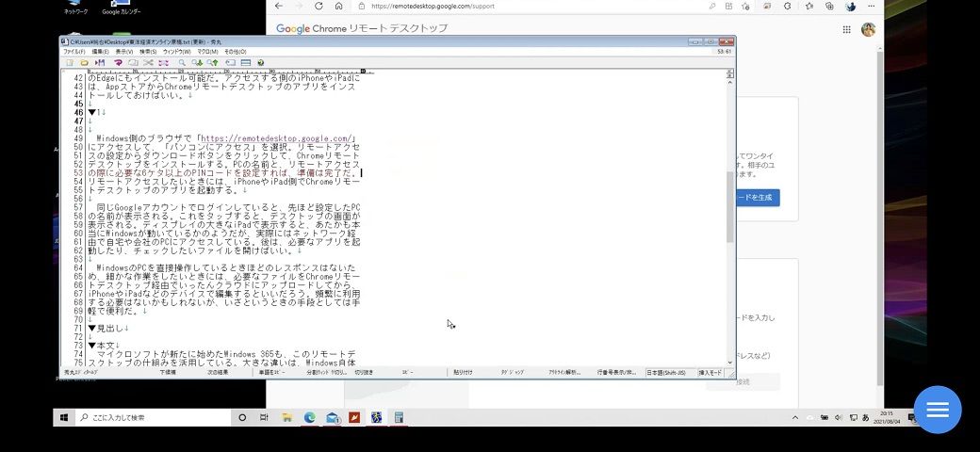
Task: Open File Explorer from the taskbar
Action: tap(286, 417)
